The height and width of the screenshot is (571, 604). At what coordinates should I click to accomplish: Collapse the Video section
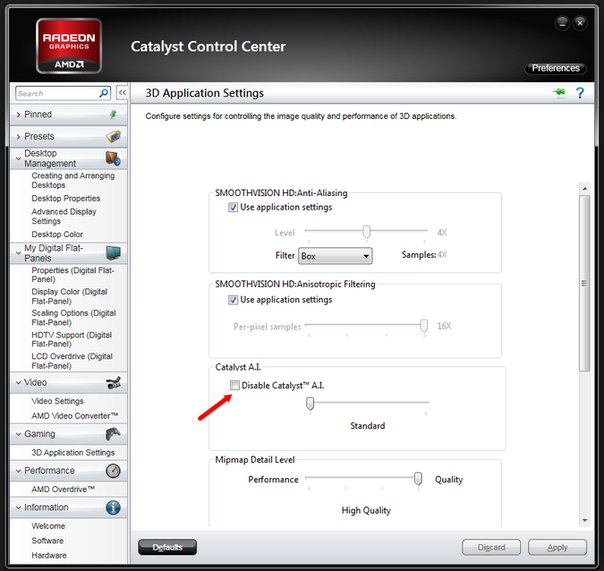coord(18,382)
